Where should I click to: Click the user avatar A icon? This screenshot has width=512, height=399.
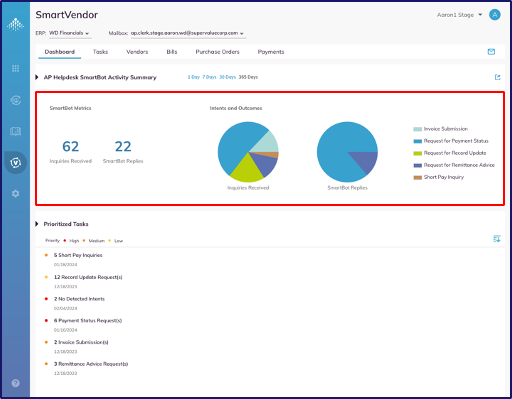point(495,15)
